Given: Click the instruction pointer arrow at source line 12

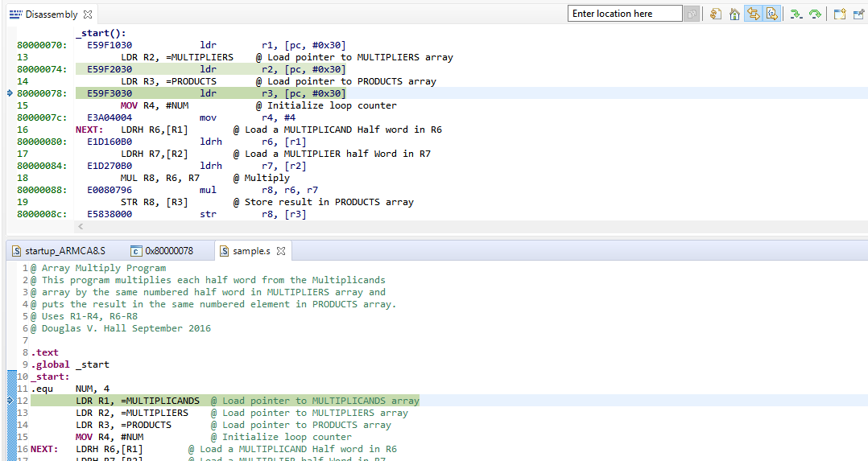Looking at the screenshot, I should (10, 400).
